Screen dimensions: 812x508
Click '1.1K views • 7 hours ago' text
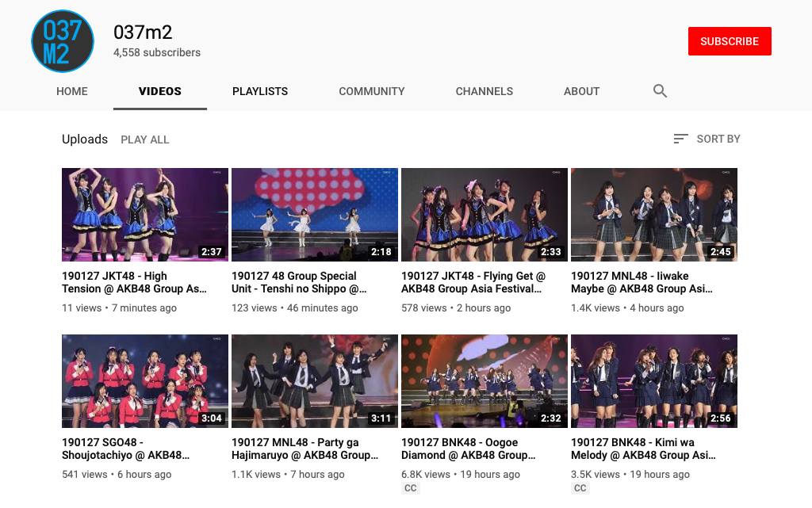(288, 475)
